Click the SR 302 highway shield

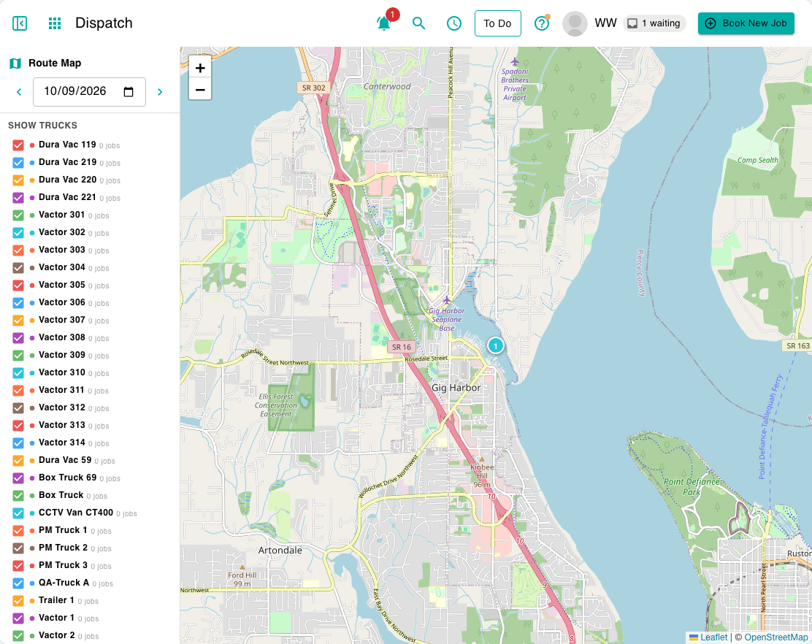(314, 88)
